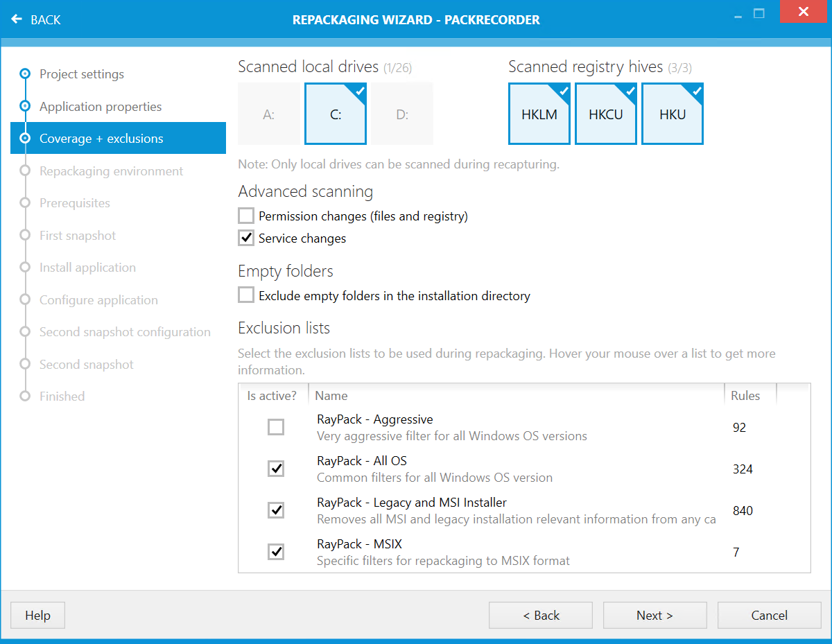Open the Prerequisites wizard step

tap(25, 202)
